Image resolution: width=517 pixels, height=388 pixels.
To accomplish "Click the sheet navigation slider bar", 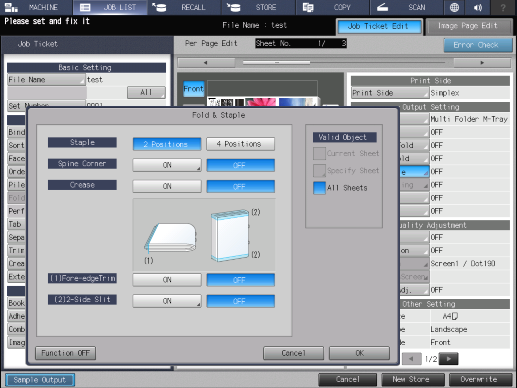I will click(344, 62).
